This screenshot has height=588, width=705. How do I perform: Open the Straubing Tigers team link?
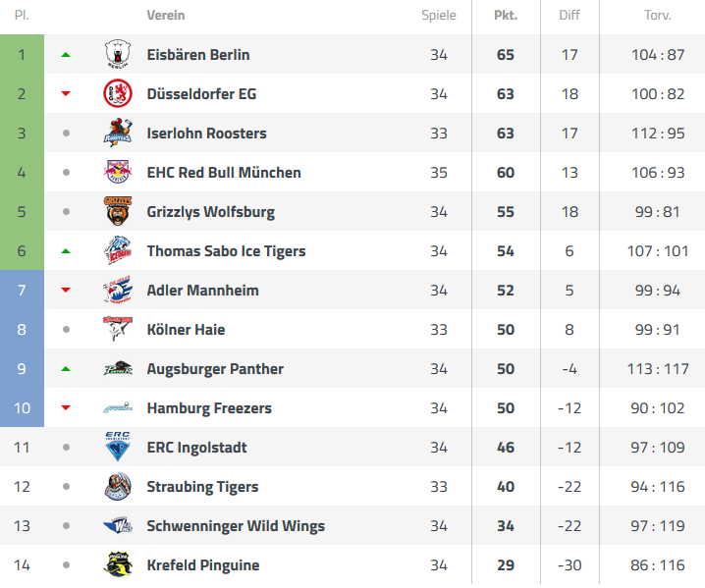click(202, 487)
